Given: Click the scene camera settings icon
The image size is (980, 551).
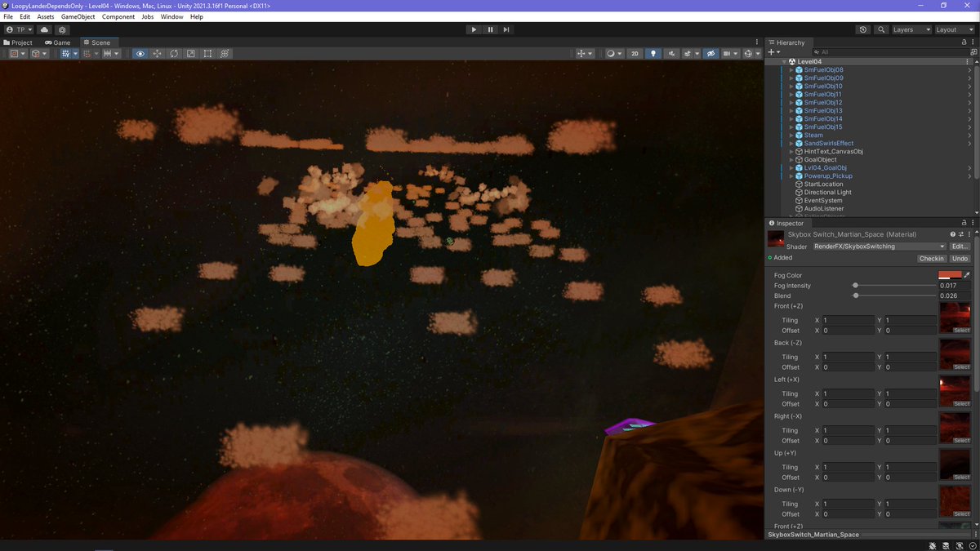Looking at the screenshot, I should (727, 54).
